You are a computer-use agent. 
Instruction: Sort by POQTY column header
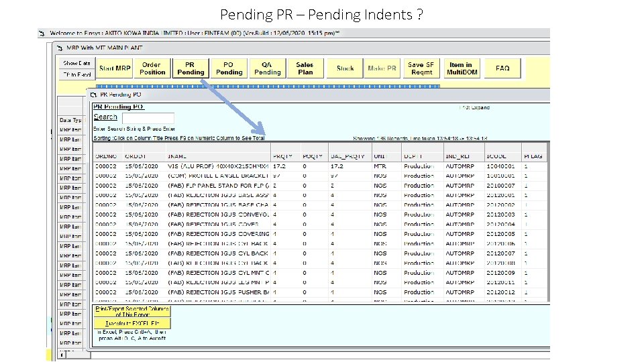pos(313,156)
